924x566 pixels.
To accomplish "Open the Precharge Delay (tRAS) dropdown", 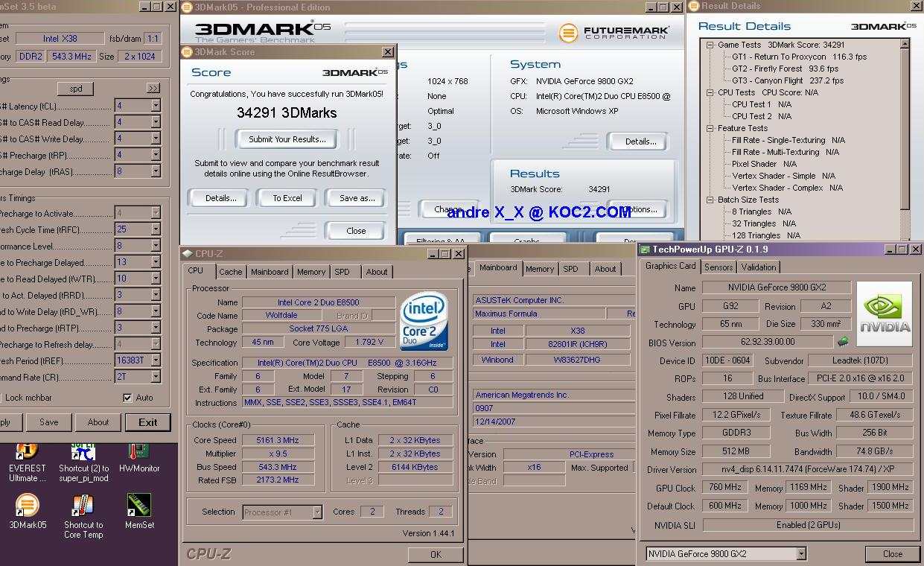I will coord(156,171).
